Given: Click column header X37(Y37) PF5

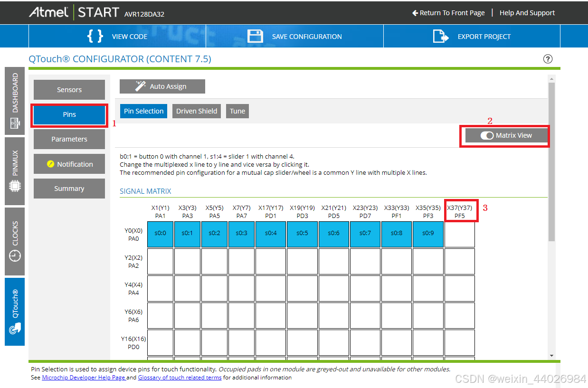Looking at the screenshot, I should click(460, 212).
